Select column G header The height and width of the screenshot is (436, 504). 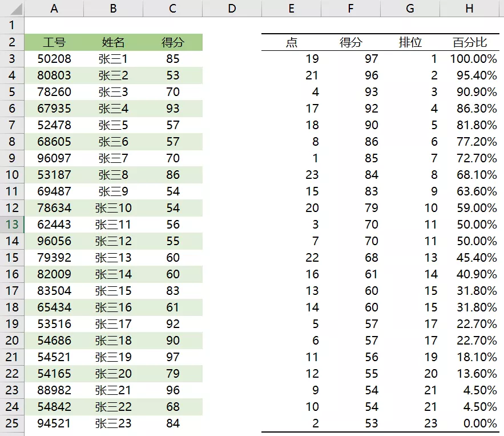pyautogui.click(x=410, y=9)
